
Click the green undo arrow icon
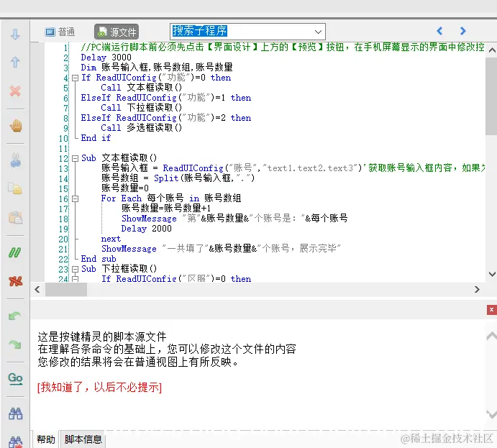pyautogui.click(x=15, y=316)
